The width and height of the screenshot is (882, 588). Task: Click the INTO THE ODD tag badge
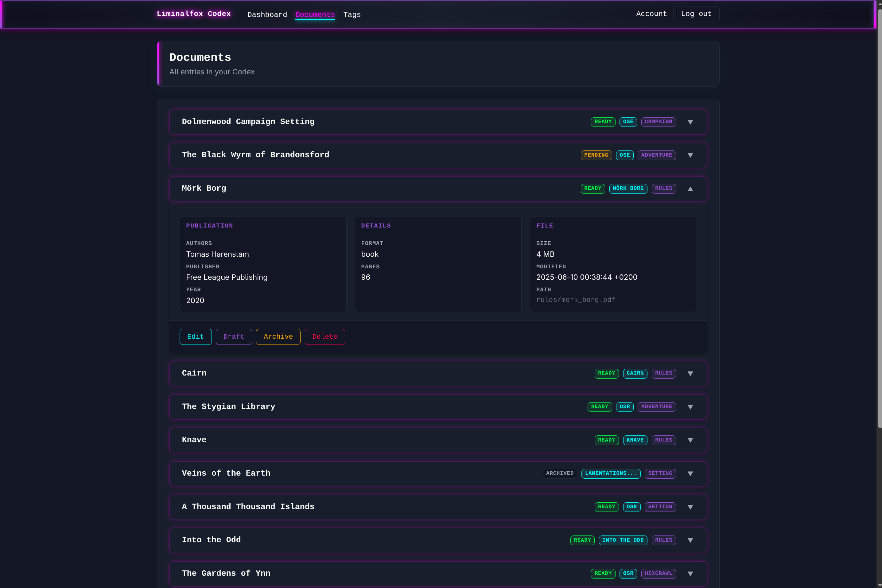(623, 540)
